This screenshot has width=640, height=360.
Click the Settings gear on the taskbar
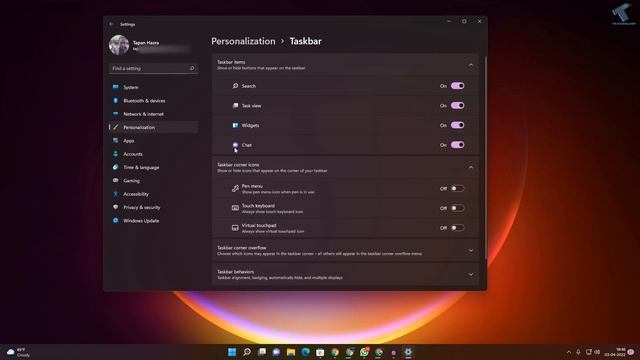pyautogui.click(x=408, y=352)
